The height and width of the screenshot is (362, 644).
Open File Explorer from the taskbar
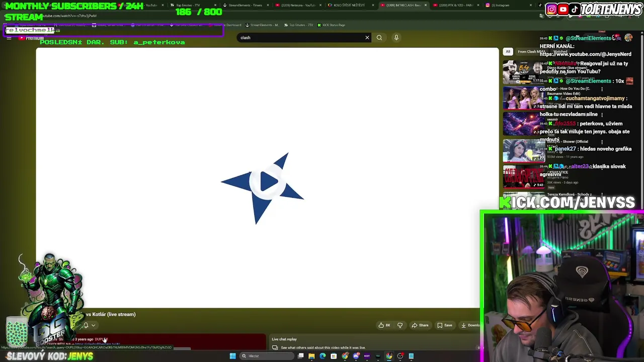311,356
